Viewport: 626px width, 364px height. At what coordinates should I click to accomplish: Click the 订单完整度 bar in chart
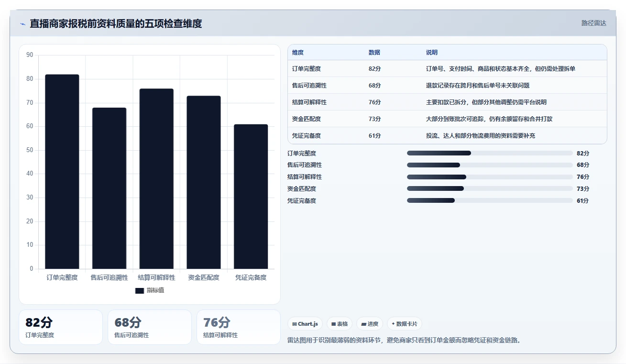pos(62,172)
